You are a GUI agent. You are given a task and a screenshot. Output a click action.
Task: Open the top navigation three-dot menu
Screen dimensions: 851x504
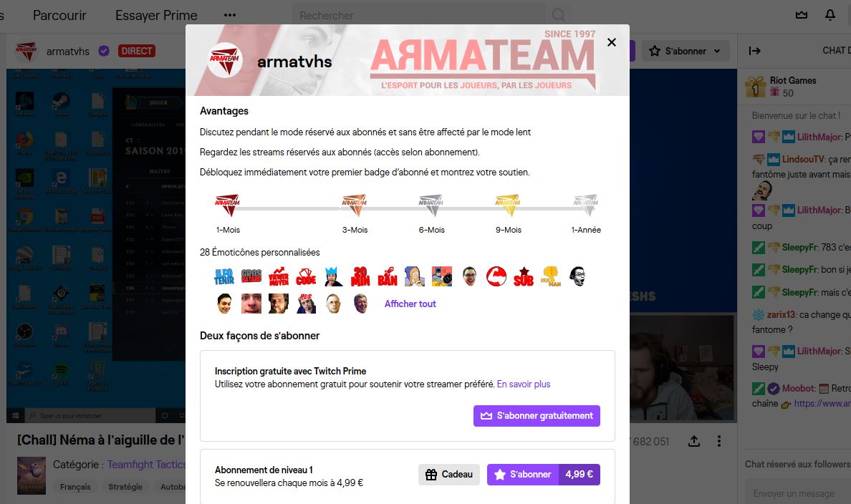(x=230, y=15)
